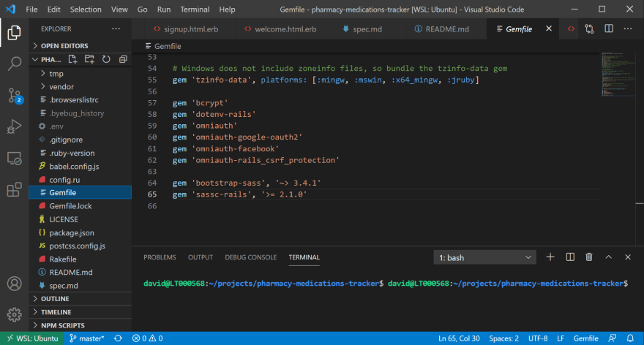
Task: Open Source Control with 2 changes badge
Action: [x=15, y=96]
